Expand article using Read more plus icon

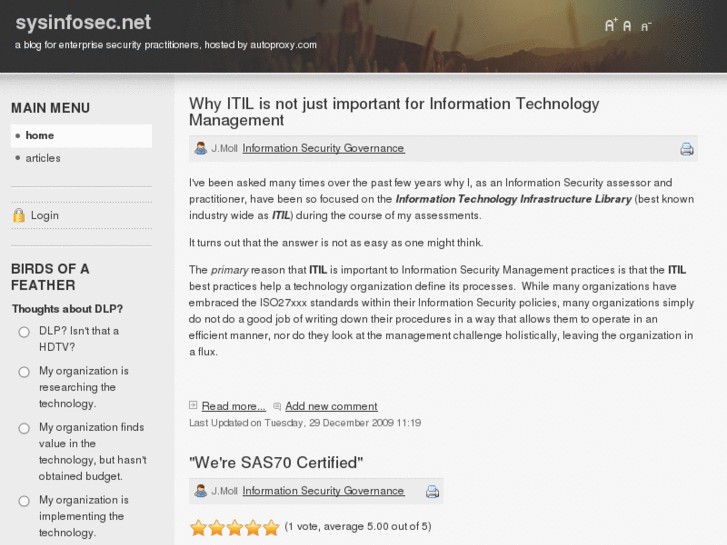pos(194,406)
